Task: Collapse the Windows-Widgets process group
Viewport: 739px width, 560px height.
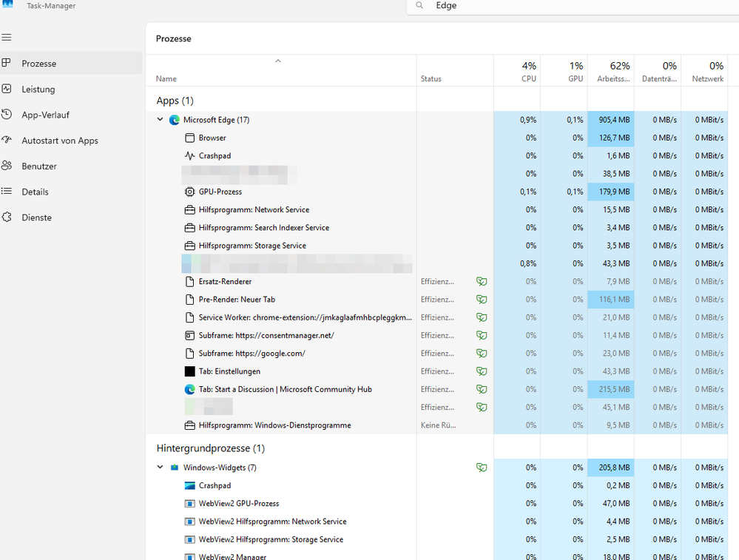Action: (161, 467)
